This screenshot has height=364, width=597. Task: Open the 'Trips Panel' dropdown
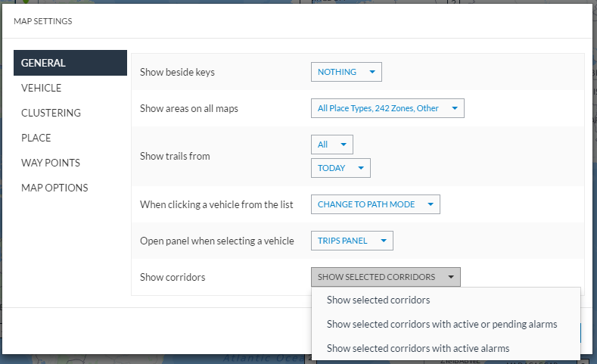pos(351,241)
